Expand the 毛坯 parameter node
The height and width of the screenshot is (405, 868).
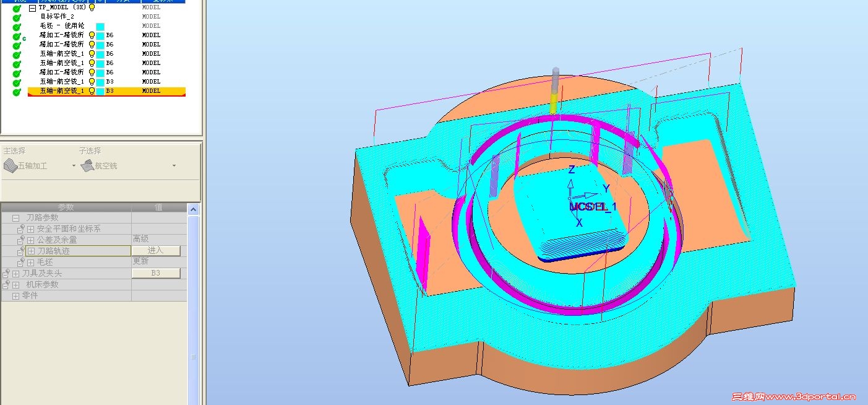click(32, 263)
